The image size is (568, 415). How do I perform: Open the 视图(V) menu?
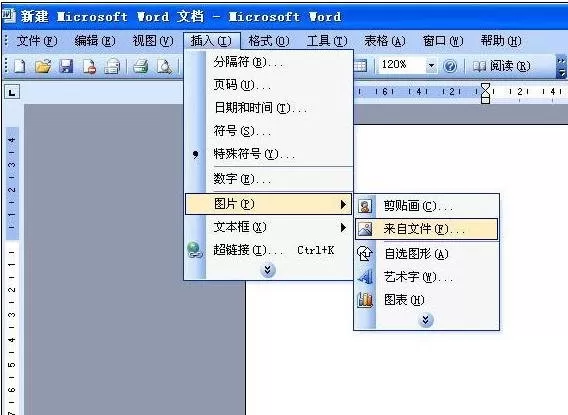point(153,41)
